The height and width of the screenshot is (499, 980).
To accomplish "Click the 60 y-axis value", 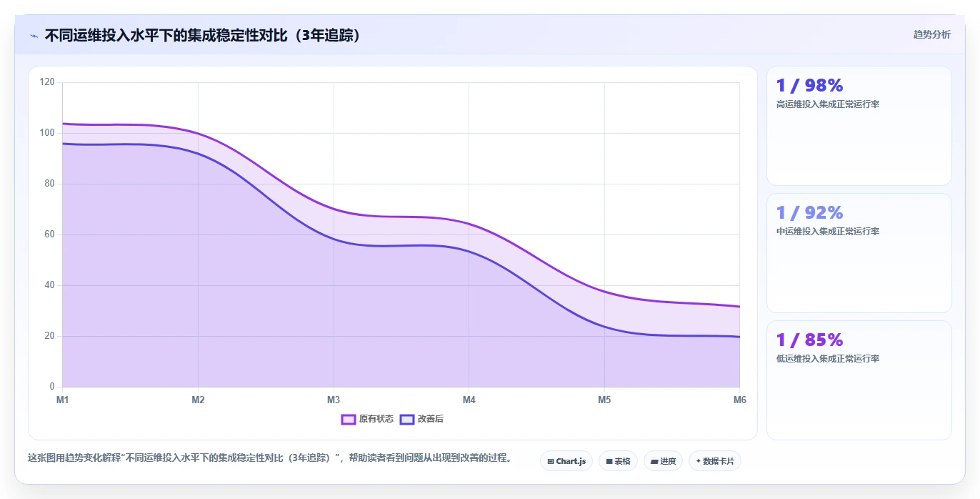I will [x=49, y=234].
